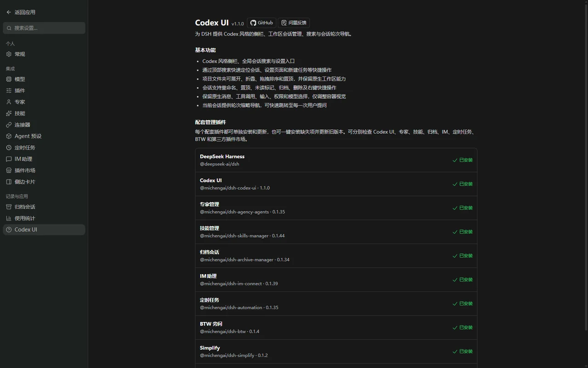Viewport: 588px width, 368px height.
Task: Click the 记录与应用 sidebar group label
Action: [x=17, y=196]
